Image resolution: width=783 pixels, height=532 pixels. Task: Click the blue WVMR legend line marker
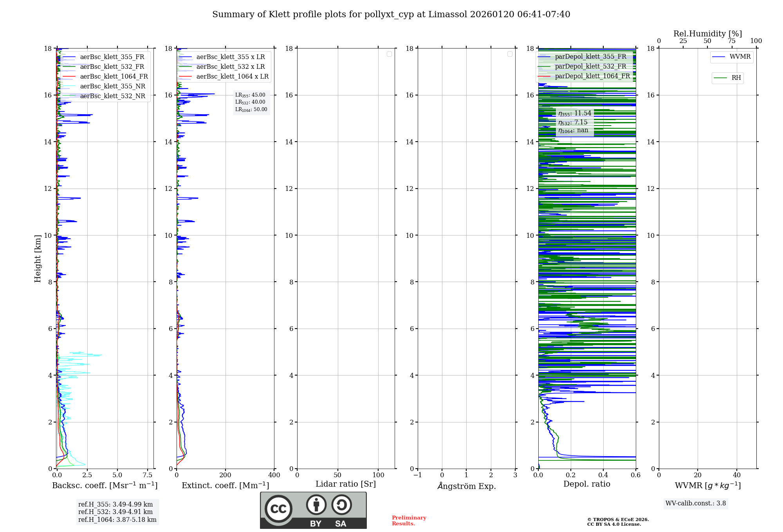(x=719, y=57)
